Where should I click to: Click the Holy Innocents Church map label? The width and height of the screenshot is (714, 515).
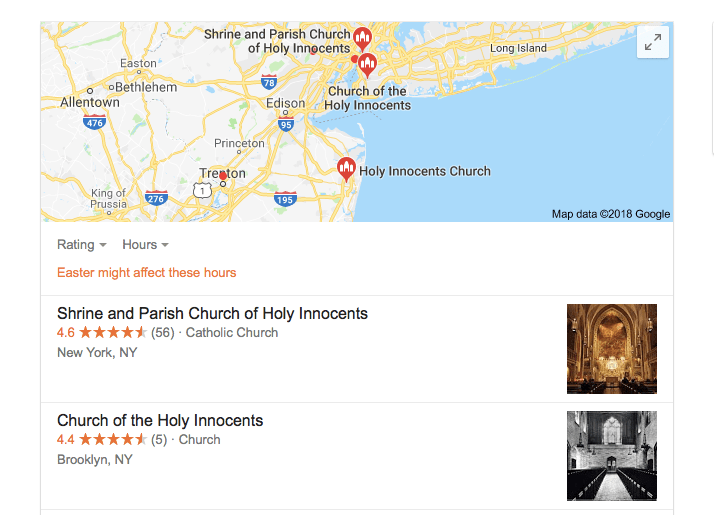[x=424, y=171]
